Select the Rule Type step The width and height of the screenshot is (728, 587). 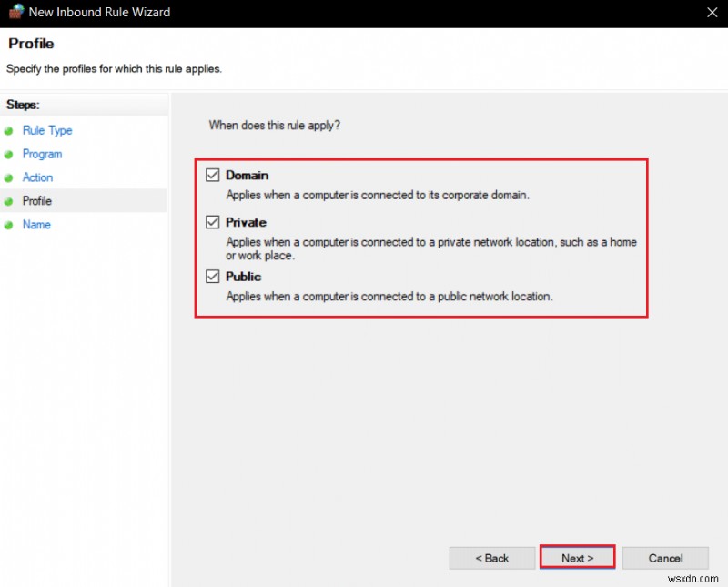point(46,130)
